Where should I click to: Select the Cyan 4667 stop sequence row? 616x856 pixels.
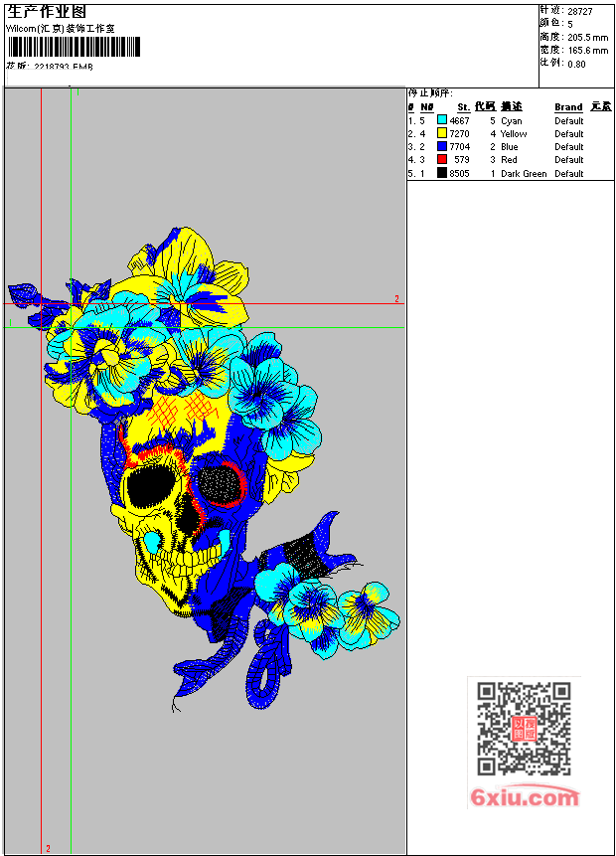[510, 120]
